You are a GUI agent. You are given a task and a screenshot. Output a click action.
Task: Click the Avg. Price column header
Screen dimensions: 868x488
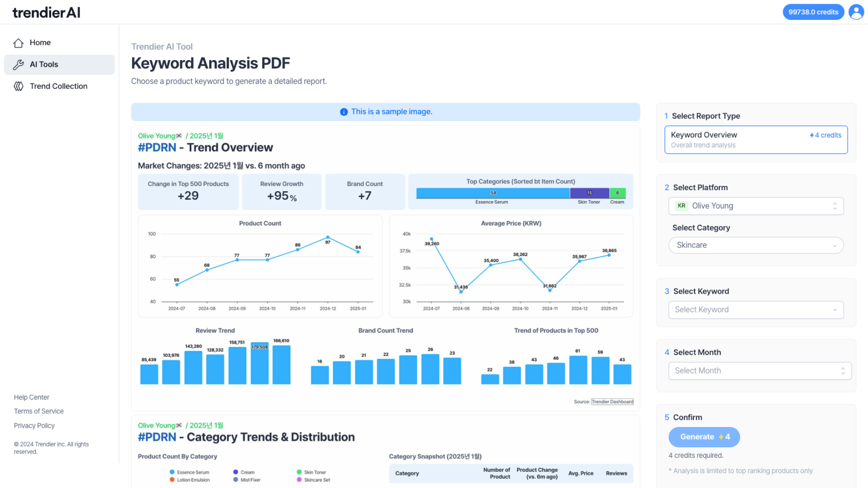(581, 474)
